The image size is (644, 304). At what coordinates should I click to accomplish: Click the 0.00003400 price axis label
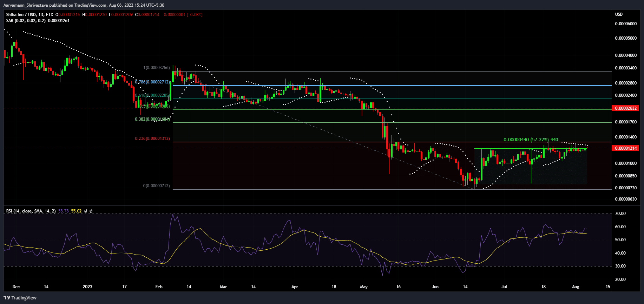click(x=626, y=68)
